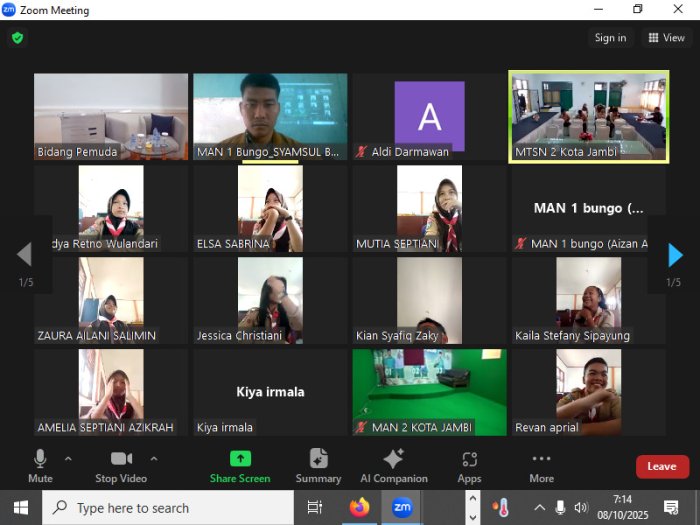
Task: Go to next gallery page with right arrow
Action: click(675, 255)
